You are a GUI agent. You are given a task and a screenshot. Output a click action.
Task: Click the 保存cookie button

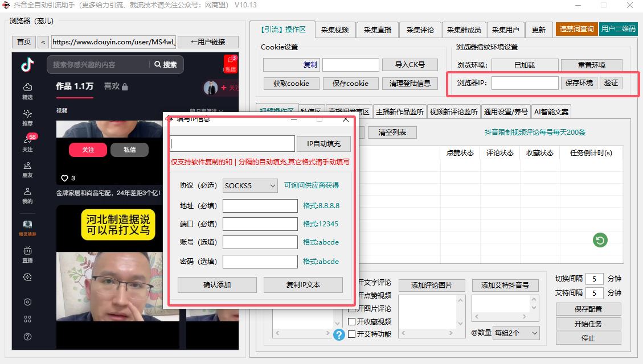(x=351, y=84)
